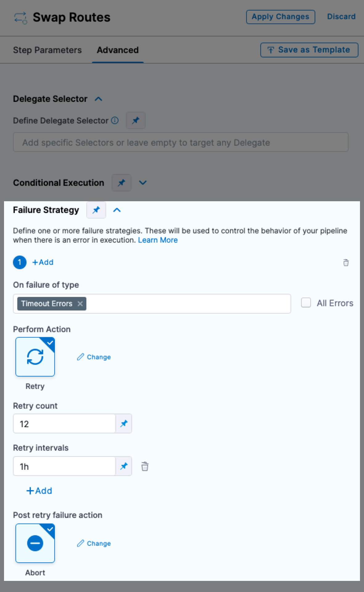The image size is (364, 592).
Task: Select the Retry action tile
Action: (35, 357)
